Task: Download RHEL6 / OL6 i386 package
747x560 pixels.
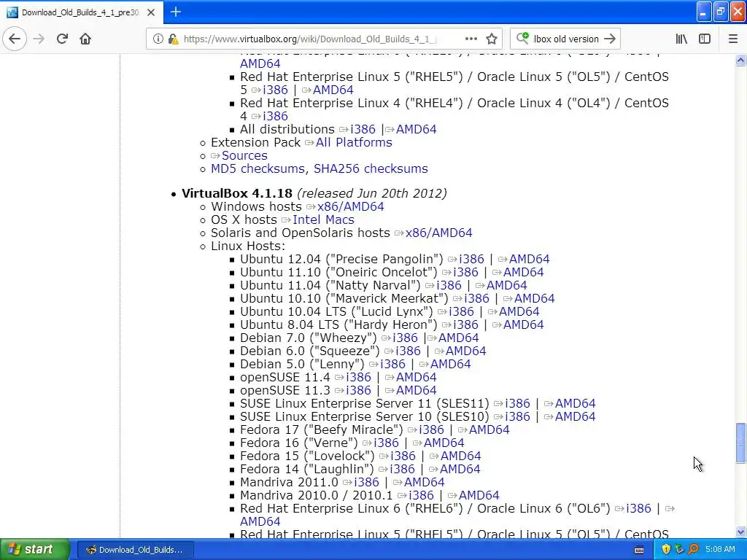Action: pos(638,508)
